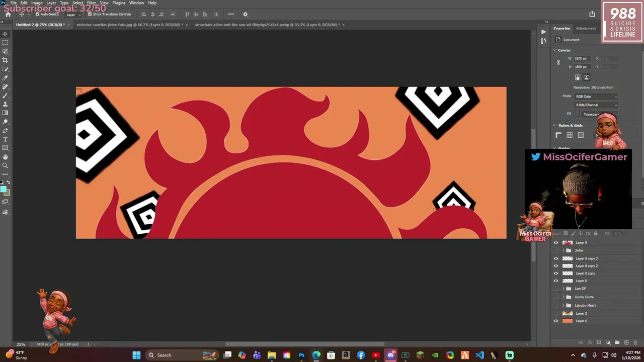
Task: Create new fill or adjustment layer
Action: [x=608, y=342]
